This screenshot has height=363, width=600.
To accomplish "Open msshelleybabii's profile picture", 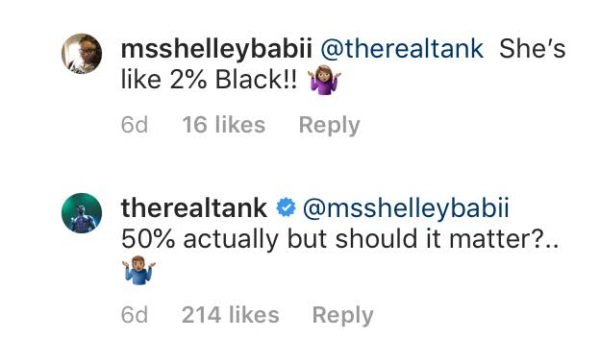I will pos(82,53).
